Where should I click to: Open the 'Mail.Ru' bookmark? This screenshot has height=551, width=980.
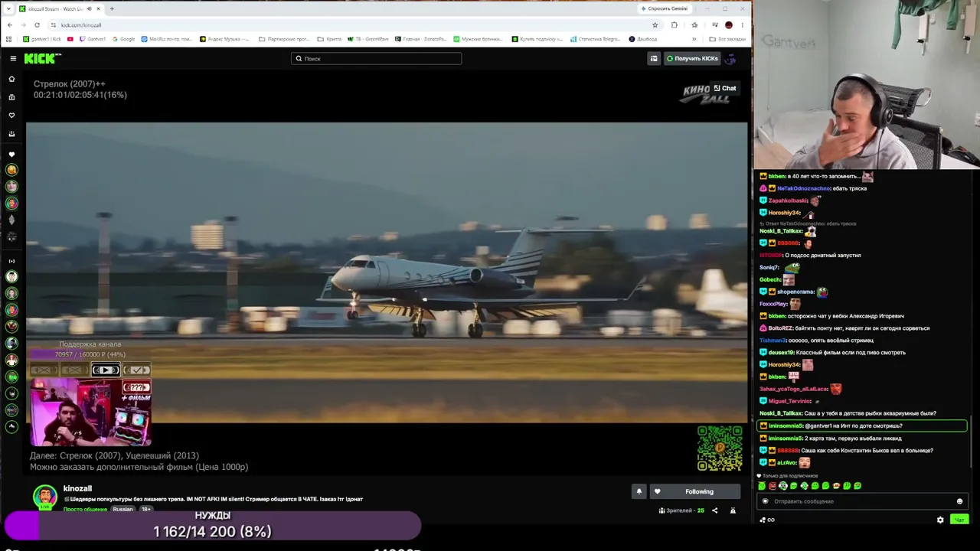(x=167, y=39)
